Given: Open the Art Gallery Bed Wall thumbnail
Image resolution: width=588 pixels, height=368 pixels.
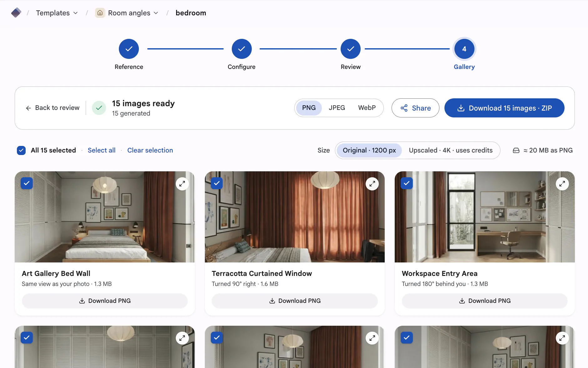Looking at the screenshot, I should pos(105,217).
